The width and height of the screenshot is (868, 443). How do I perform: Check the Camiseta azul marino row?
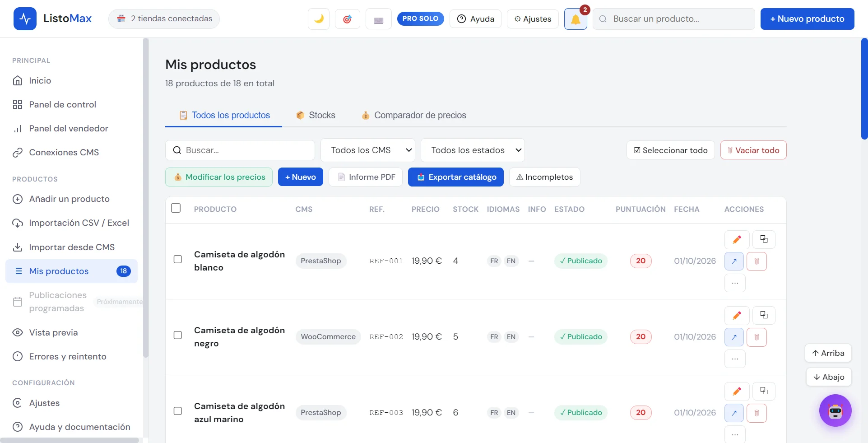(x=178, y=411)
